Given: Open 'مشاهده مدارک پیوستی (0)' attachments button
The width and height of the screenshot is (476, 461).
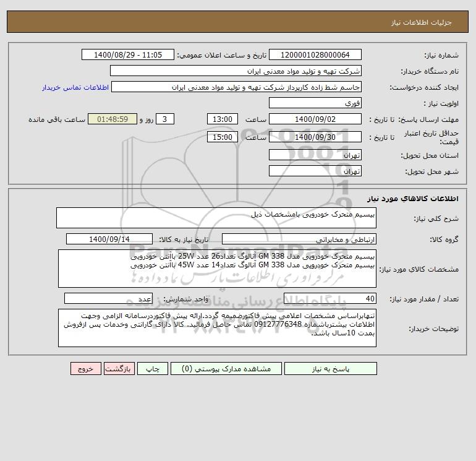Looking at the screenshot, I should point(226,369).
